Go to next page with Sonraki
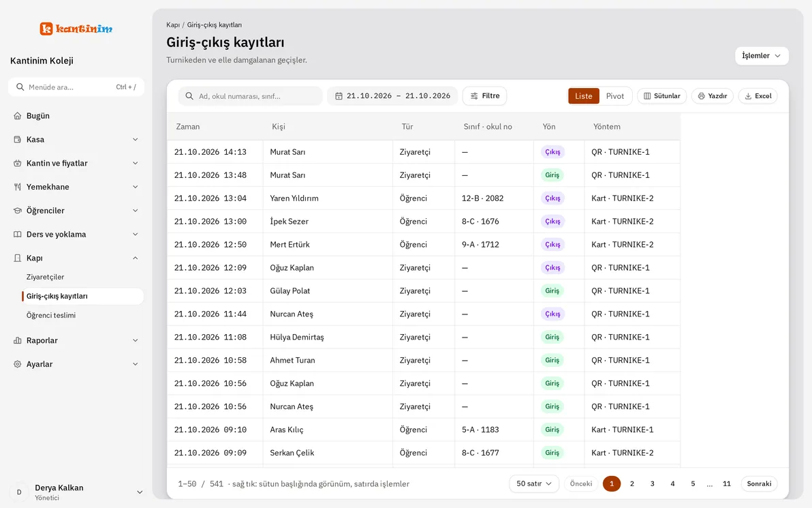This screenshot has width=812, height=508. 759,483
